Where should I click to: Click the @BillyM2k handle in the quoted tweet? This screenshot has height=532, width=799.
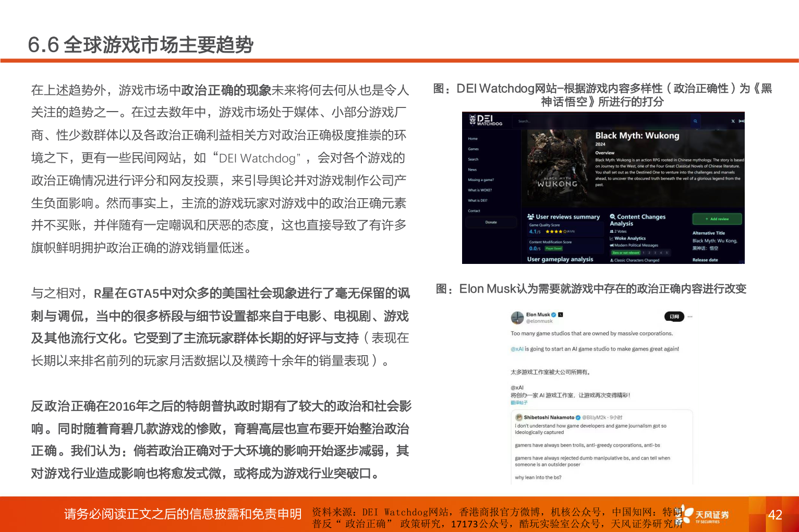594,417
